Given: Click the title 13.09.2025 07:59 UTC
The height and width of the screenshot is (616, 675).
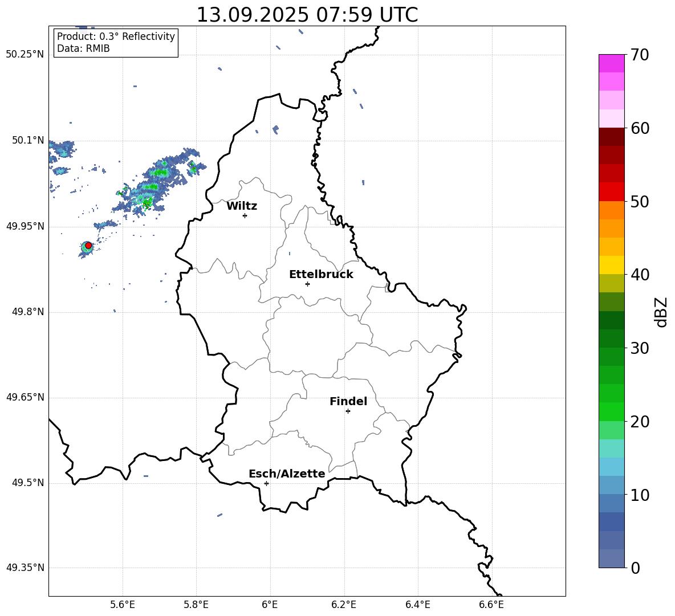Looking at the screenshot, I should click(307, 15).
